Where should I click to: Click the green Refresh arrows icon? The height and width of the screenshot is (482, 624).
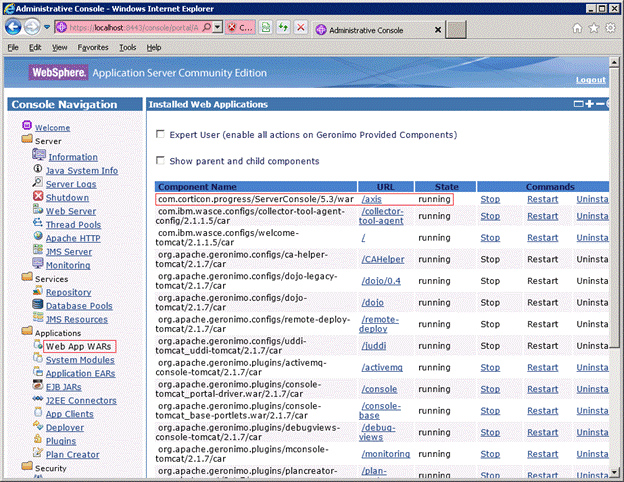point(283,27)
